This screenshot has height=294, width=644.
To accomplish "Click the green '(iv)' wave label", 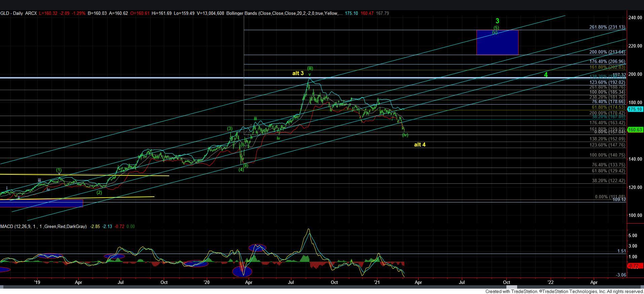I will (x=405, y=135).
